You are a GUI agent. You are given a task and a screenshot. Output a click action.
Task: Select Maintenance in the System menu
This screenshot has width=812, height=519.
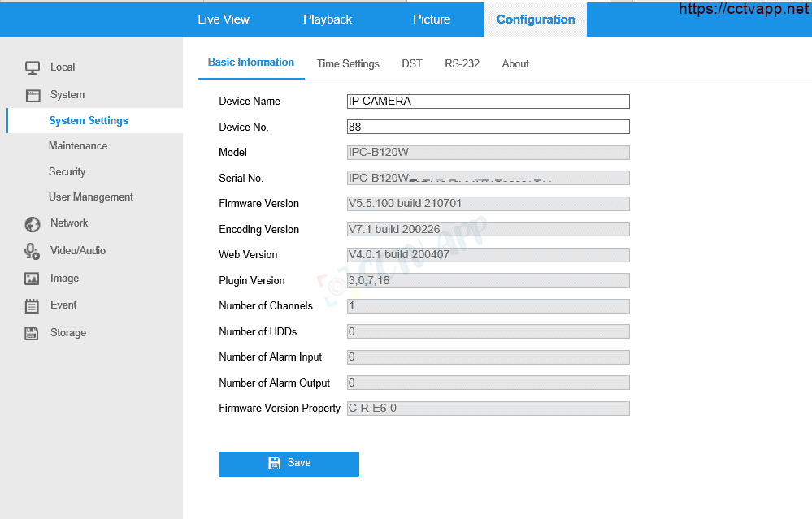tap(78, 146)
